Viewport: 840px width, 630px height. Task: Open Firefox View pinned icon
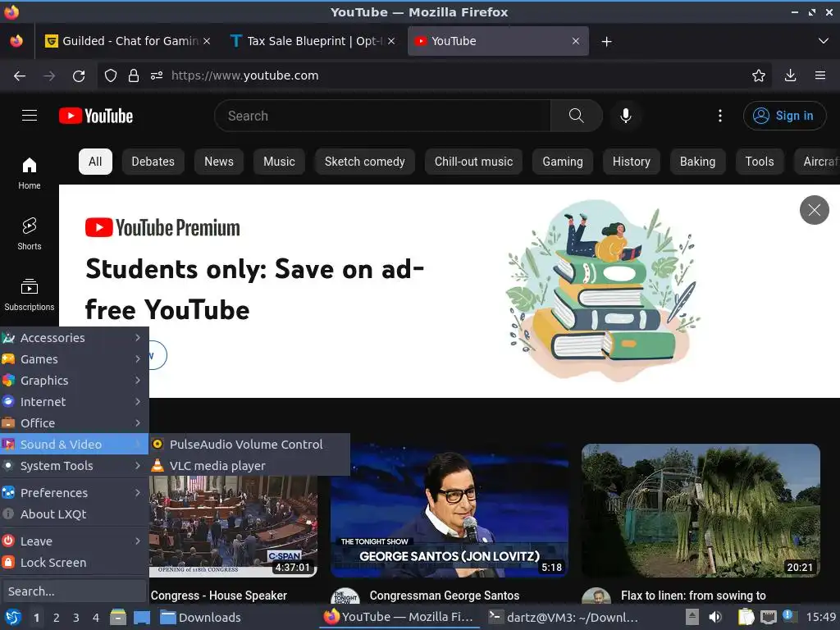[x=16, y=41]
